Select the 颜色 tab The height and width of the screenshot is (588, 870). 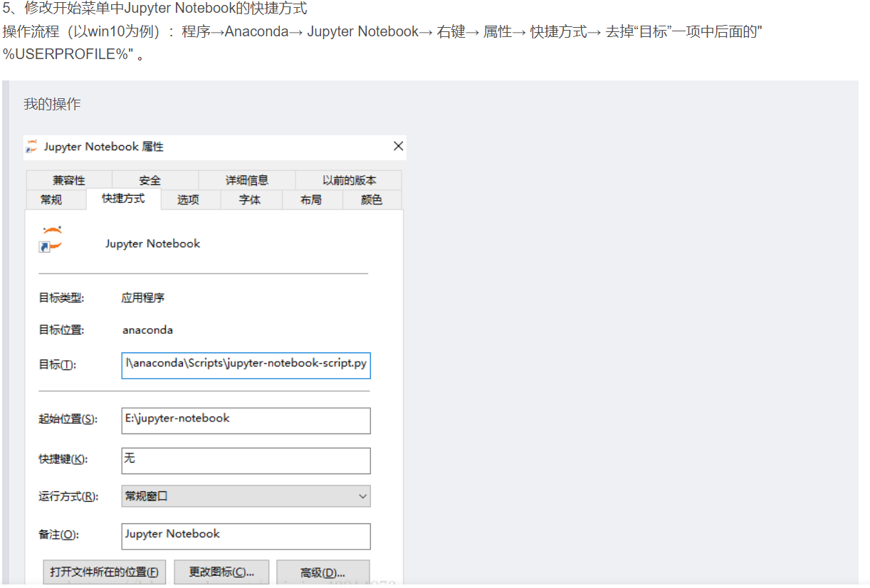[372, 200]
